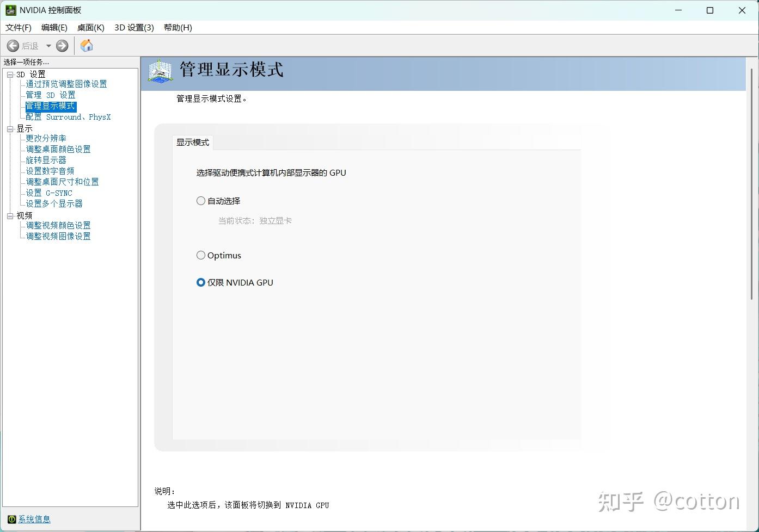Click the green NVIDIA icon next to 系统信息
Viewport: 759px width, 532px height.
(11, 519)
